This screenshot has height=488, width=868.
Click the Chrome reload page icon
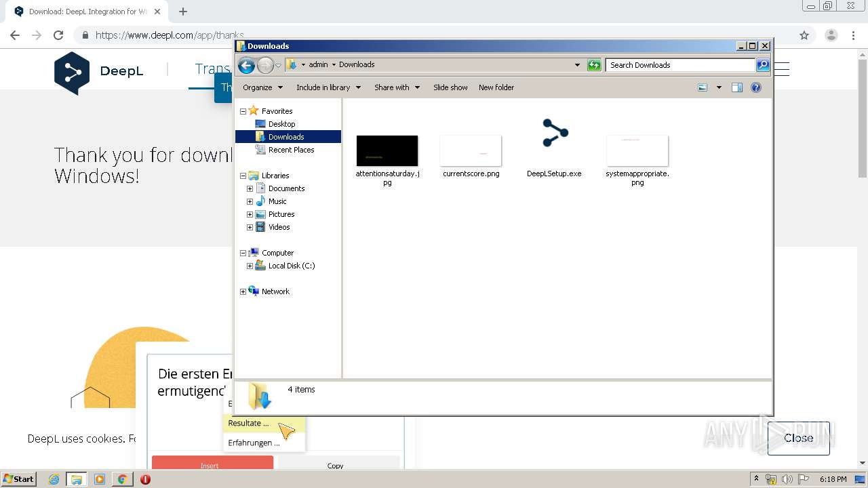tap(58, 35)
